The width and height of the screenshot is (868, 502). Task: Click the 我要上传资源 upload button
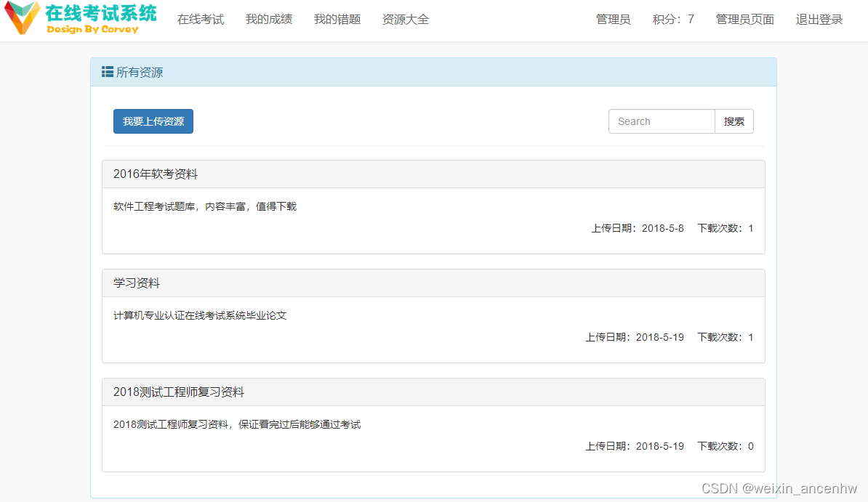pyautogui.click(x=153, y=121)
